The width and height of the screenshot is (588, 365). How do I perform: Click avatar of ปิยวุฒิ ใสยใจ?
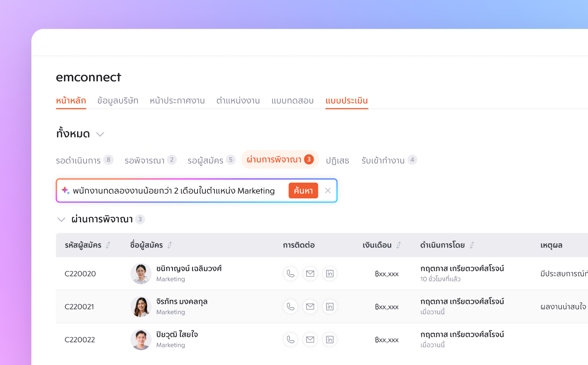pyautogui.click(x=141, y=340)
